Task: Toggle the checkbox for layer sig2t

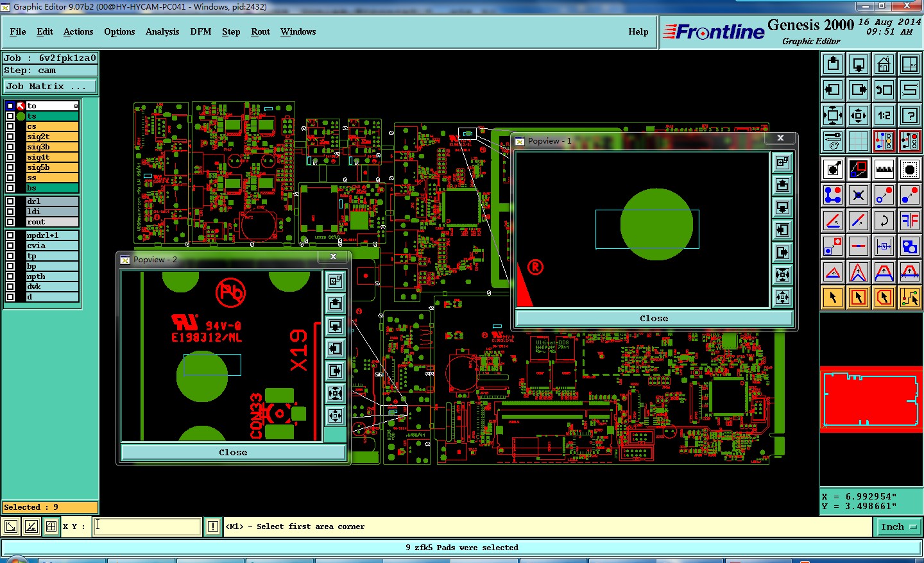Action: click(x=10, y=137)
